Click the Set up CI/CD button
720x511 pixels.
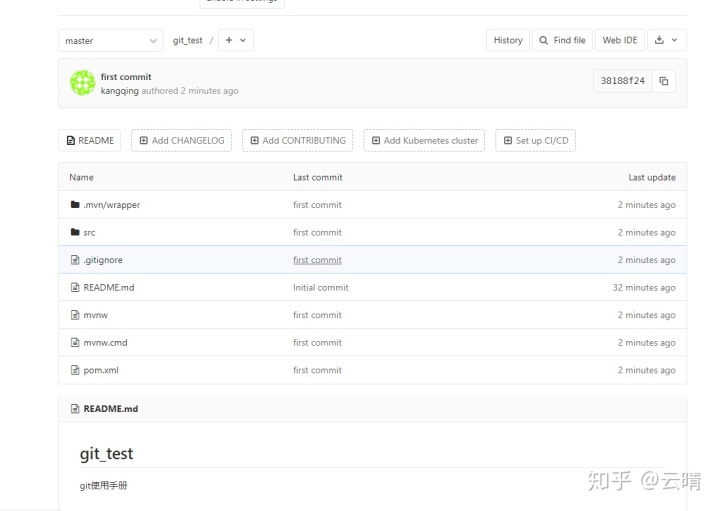coord(535,140)
